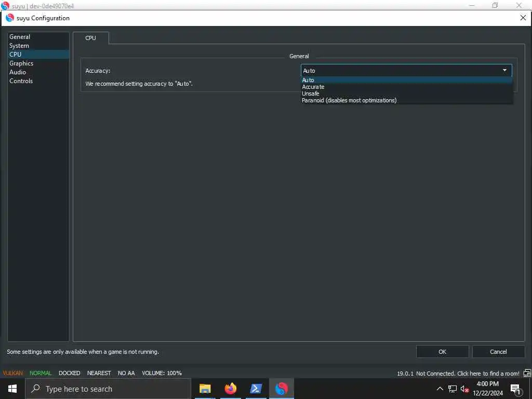The width and height of the screenshot is (532, 399).
Task: Collapse the Accuracy combo box
Action: [x=406, y=71]
